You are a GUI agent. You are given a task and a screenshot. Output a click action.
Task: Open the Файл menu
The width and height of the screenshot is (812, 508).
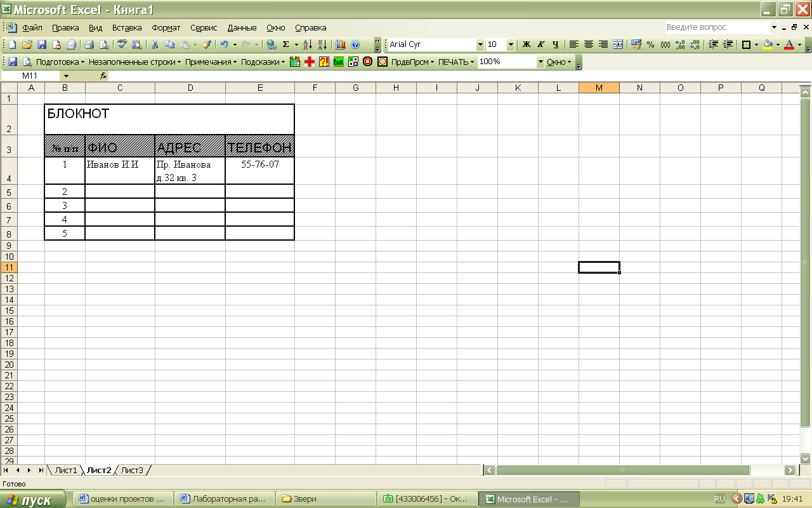[x=32, y=27]
